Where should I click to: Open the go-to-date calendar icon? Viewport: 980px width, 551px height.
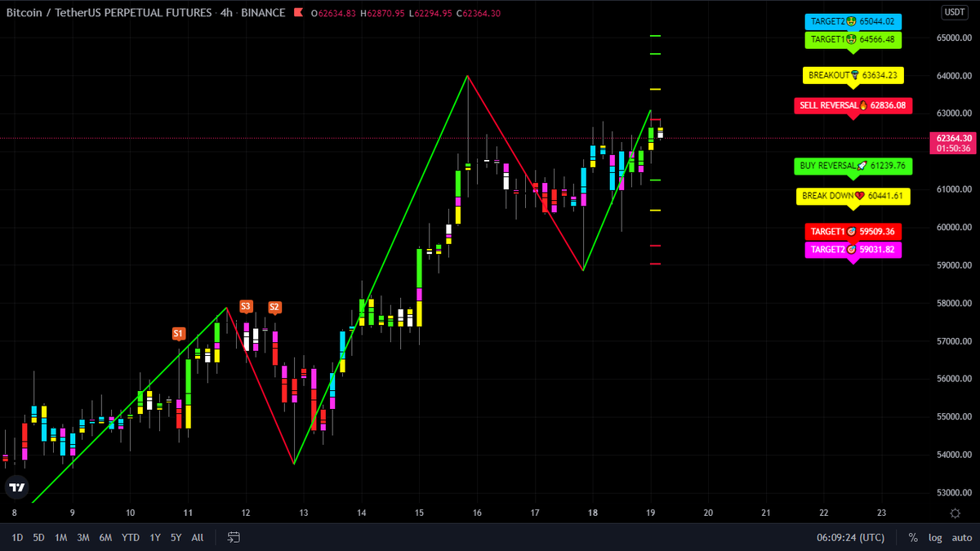click(x=234, y=537)
